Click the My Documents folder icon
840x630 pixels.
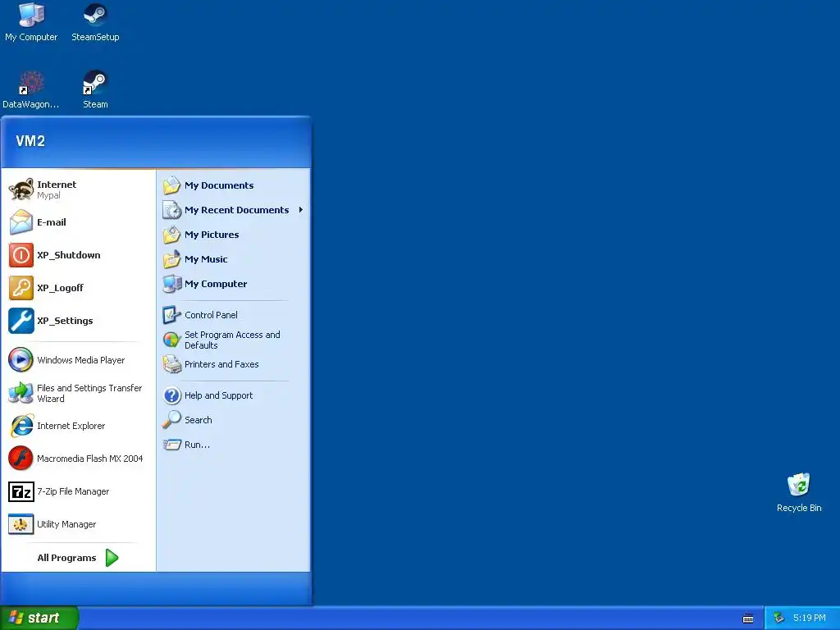click(172, 185)
